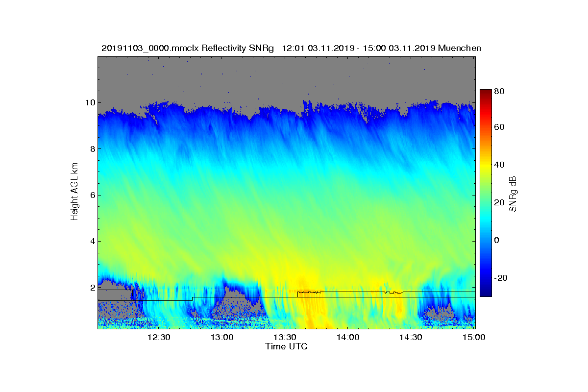Click the '20' colorbar tick label

coord(500,202)
